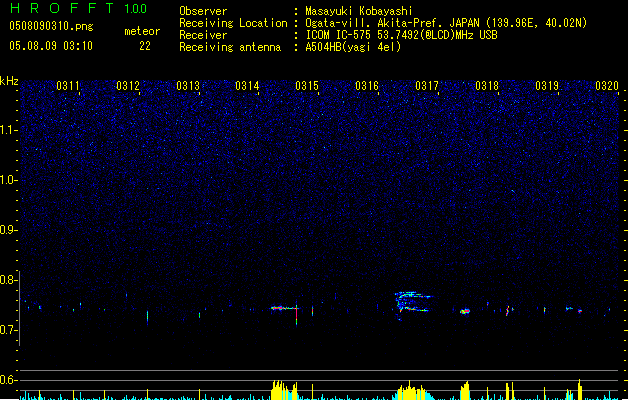Click the A504HB(yagi 4el) antenna text
Image resolution: width=629 pixels, height=400 pixels.
353,47
